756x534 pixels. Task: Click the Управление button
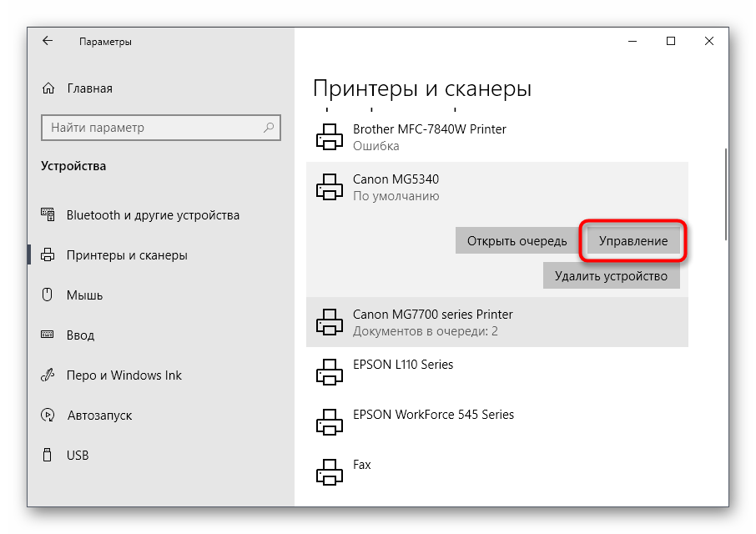click(633, 240)
